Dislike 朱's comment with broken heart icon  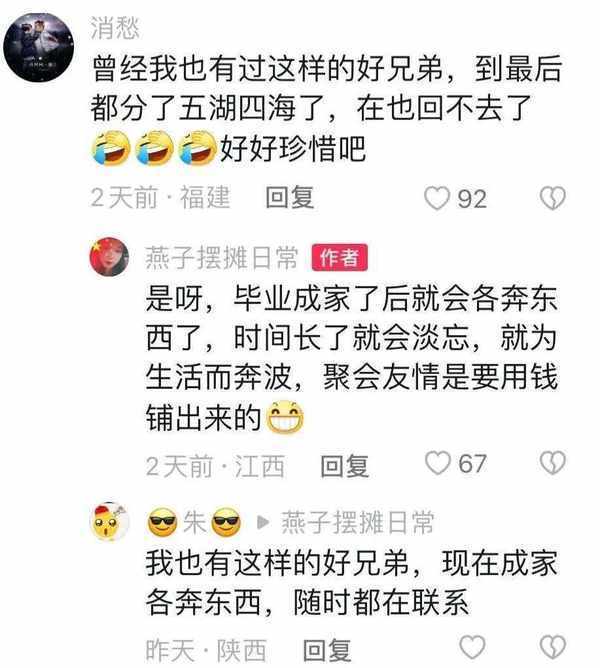(x=553, y=647)
